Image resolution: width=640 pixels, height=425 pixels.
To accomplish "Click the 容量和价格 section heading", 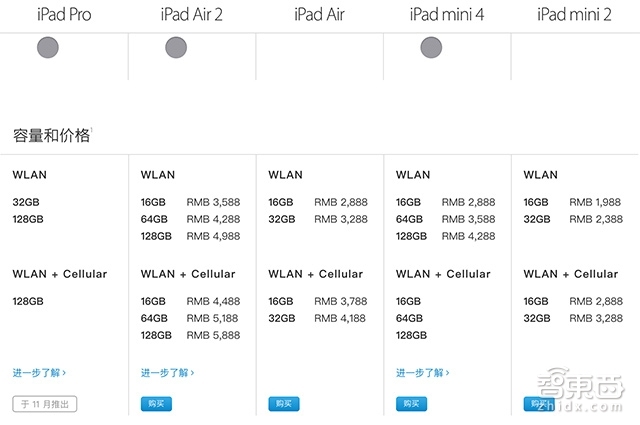I will (x=51, y=135).
